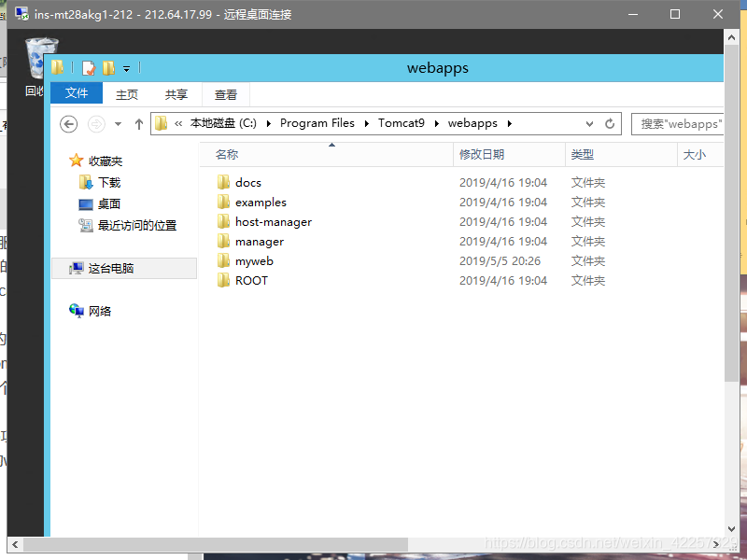This screenshot has height=560, width=747.
Task: Click the host-manager folder name
Action: (274, 222)
